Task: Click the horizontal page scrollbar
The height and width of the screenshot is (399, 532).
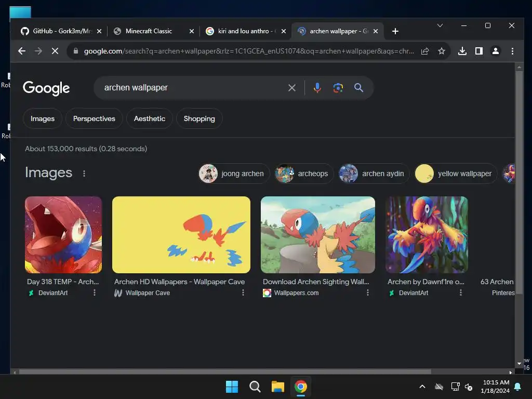Action: point(225,371)
